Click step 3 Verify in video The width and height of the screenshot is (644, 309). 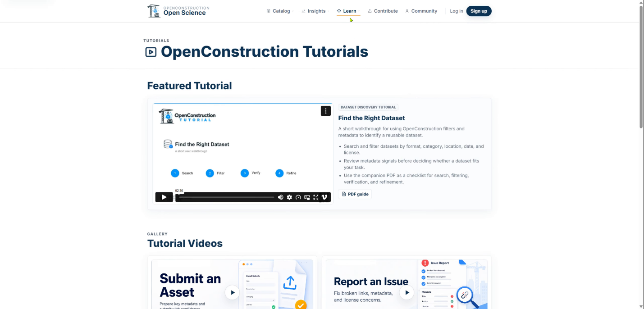(x=251, y=173)
